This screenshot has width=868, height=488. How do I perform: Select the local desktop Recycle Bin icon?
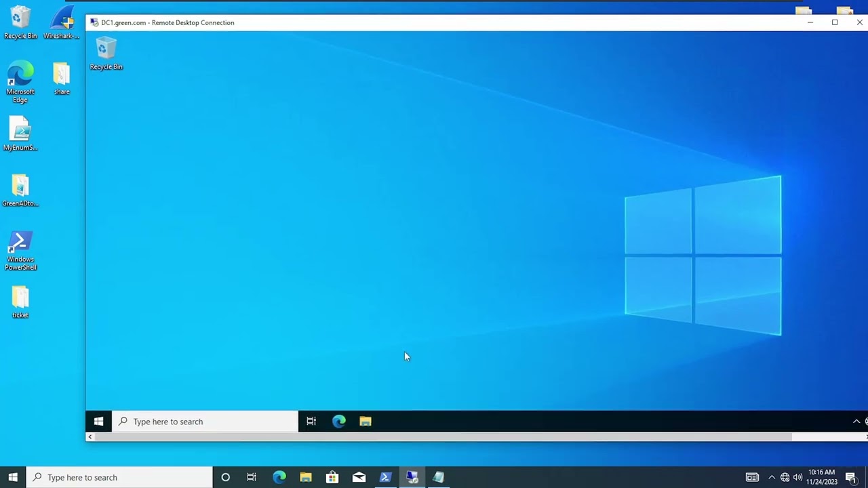point(20,23)
